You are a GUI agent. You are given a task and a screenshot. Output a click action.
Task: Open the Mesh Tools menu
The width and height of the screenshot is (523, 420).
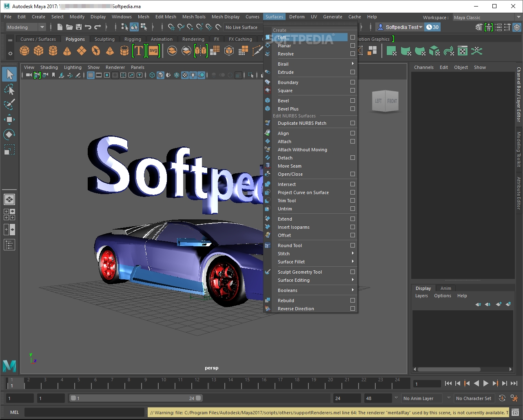[x=194, y=17]
